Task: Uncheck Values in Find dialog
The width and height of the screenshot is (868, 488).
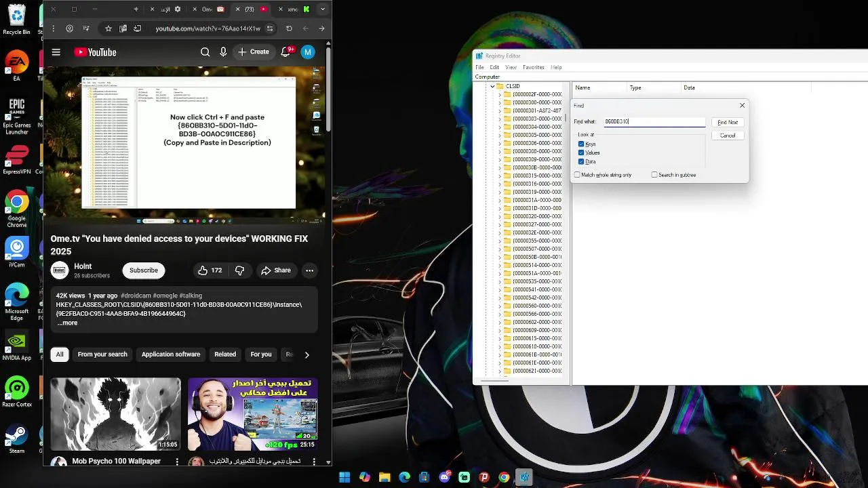Action: 581,152
